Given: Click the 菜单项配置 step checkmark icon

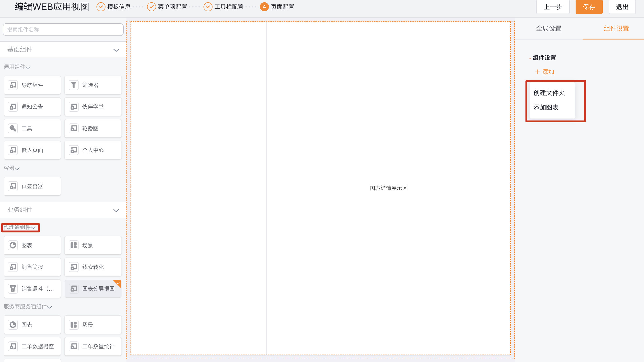Looking at the screenshot, I should (152, 7).
